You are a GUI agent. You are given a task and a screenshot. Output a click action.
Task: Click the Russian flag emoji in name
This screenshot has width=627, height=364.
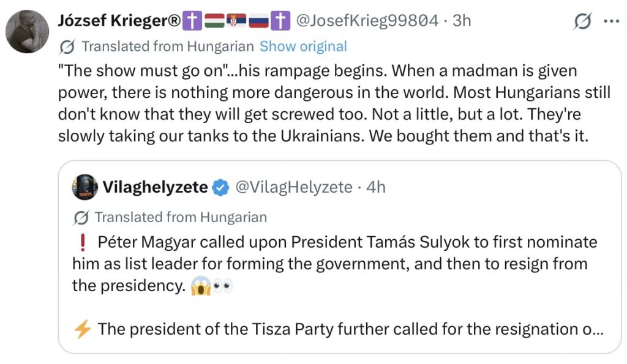point(258,21)
